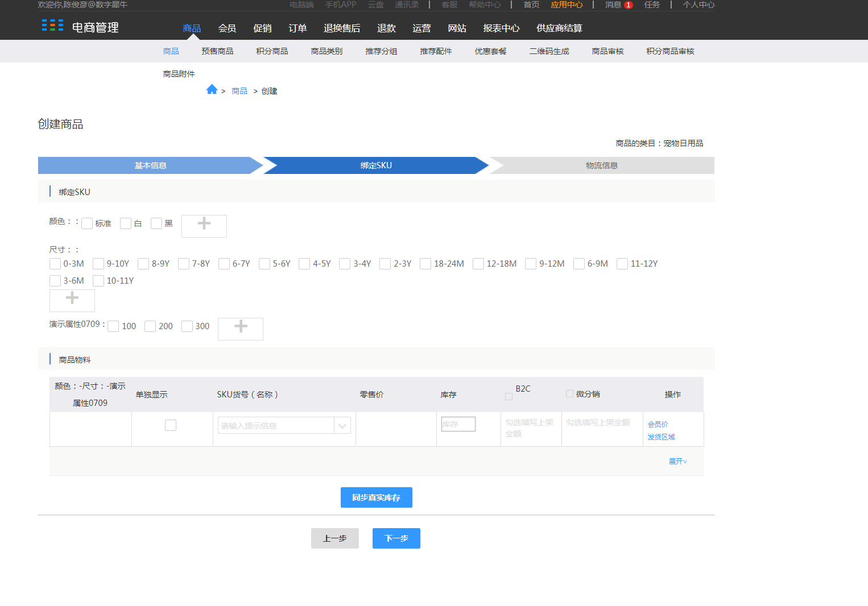Select size 18-24M checkbox
This screenshot has height=606, width=868.
click(x=425, y=264)
